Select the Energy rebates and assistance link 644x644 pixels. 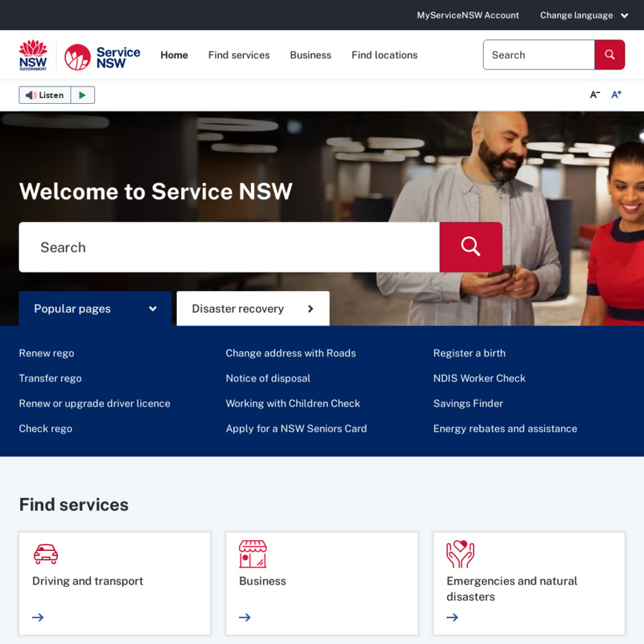[504, 429]
